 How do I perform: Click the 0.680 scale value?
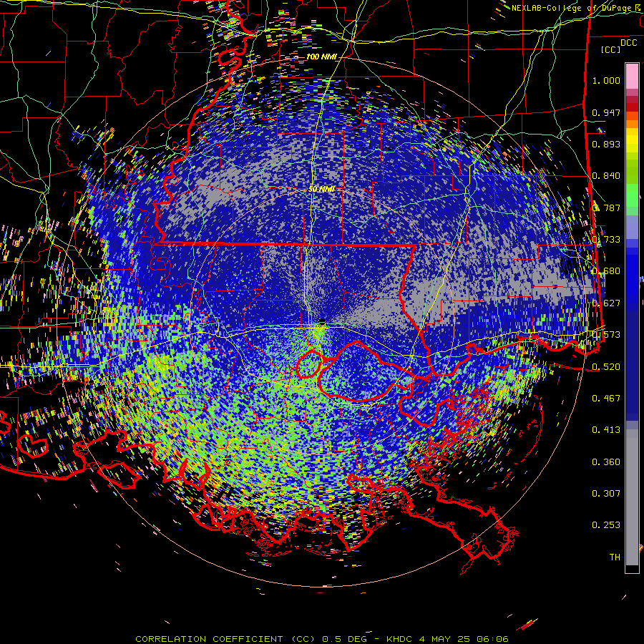[x=606, y=271]
